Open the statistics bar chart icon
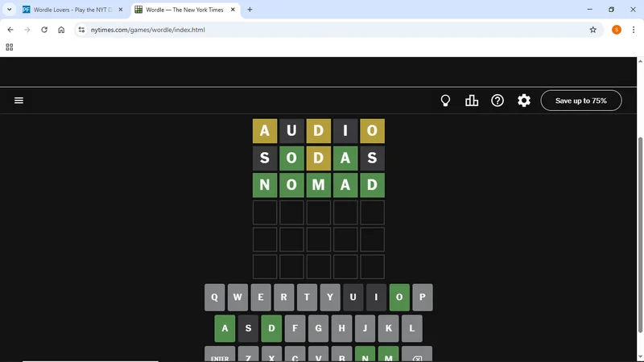The height and width of the screenshot is (362, 644). click(472, 101)
